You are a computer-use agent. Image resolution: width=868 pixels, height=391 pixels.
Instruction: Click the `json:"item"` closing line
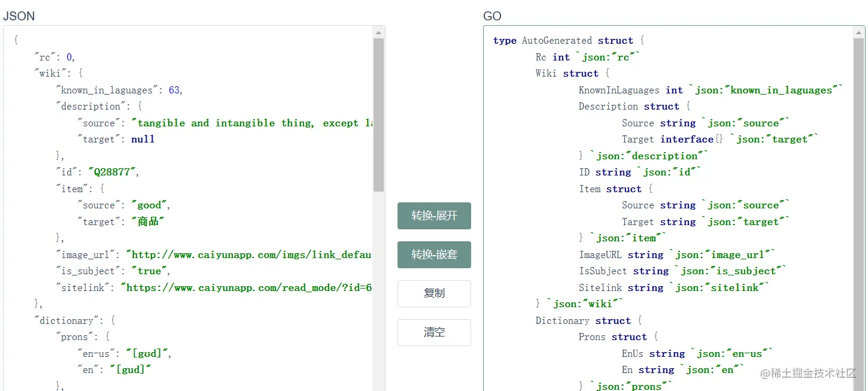tap(623, 238)
